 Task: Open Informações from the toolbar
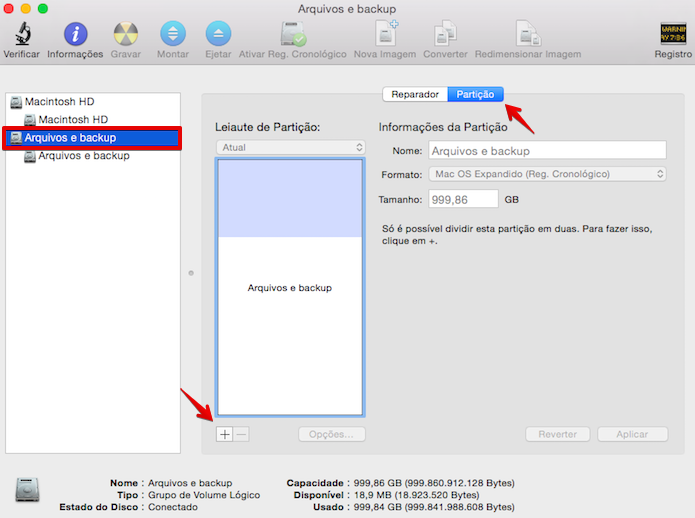pyautogui.click(x=75, y=34)
